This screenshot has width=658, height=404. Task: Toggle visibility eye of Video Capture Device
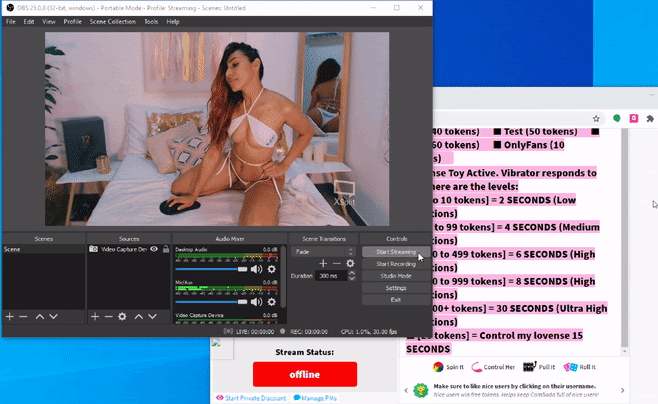pos(154,249)
